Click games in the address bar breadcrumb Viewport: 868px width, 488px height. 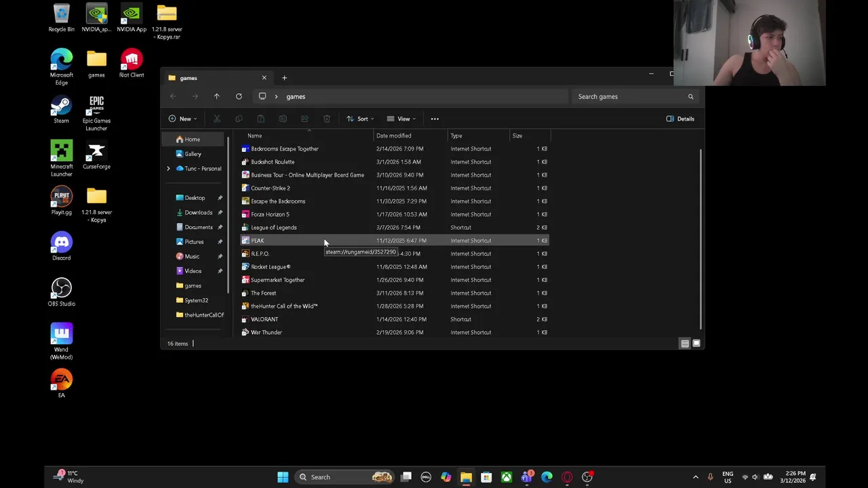coord(296,96)
